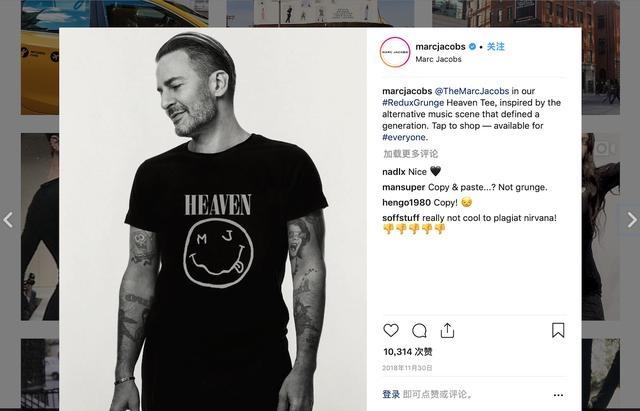Open the Heaven tee post photo

(213, 219)
